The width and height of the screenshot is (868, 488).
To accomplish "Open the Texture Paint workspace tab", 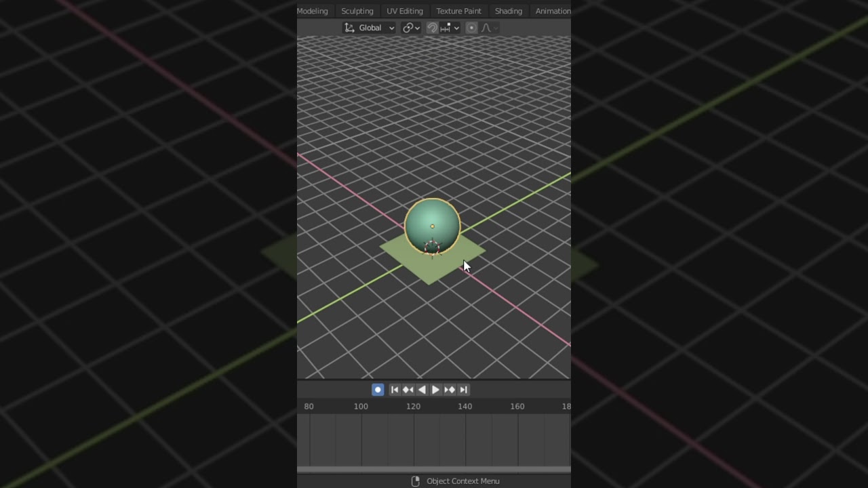I will click(x=459, y=11).
